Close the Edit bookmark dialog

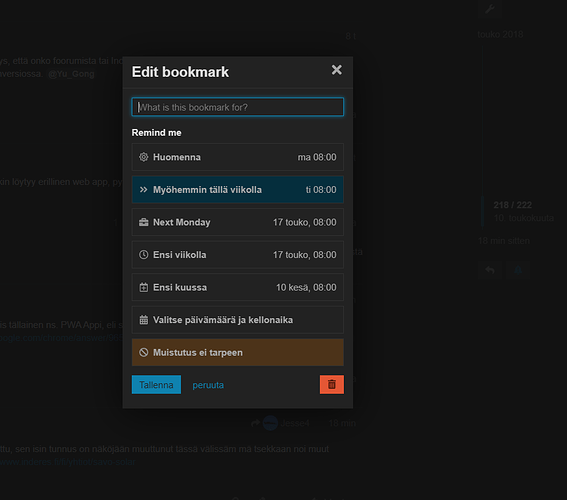click(336, 70)
